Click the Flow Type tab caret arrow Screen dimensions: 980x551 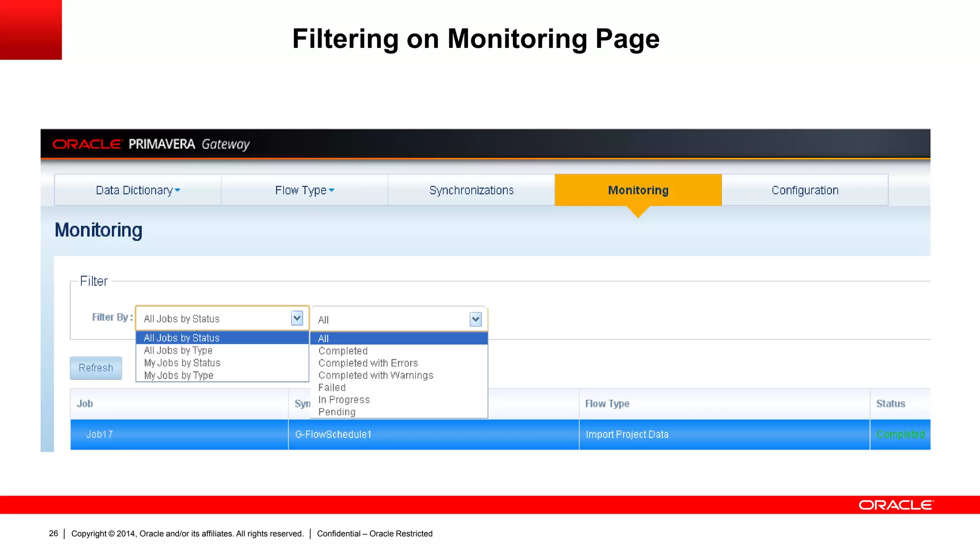(x=332, y=190)
